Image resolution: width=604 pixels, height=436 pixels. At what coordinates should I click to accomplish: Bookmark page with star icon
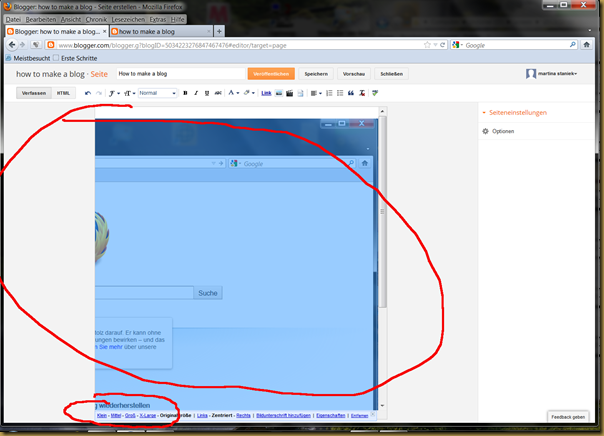pos(427,45)
